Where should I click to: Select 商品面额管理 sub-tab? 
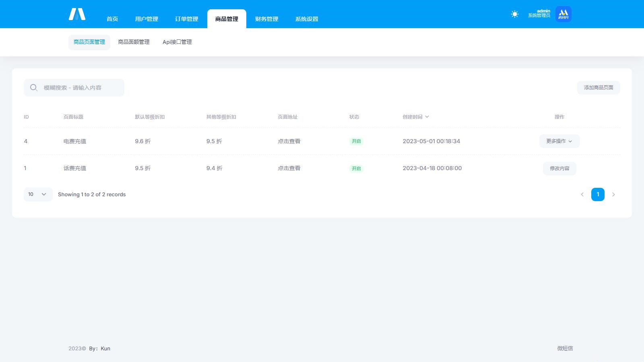click(134, 42)
